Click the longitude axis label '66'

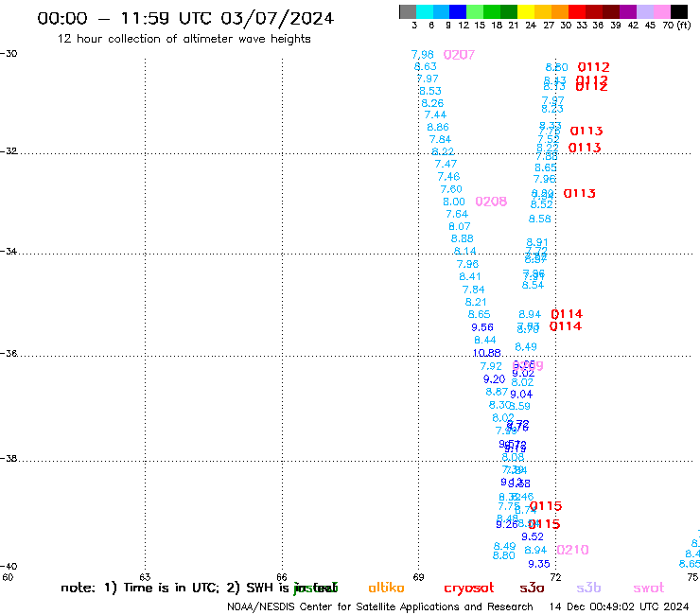click(x=282, y=577)
